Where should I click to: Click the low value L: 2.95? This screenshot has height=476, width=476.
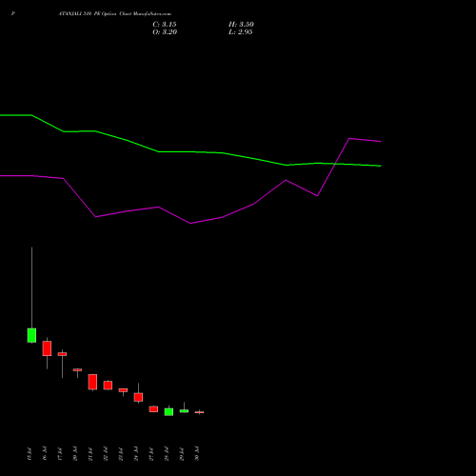[241, 32]
